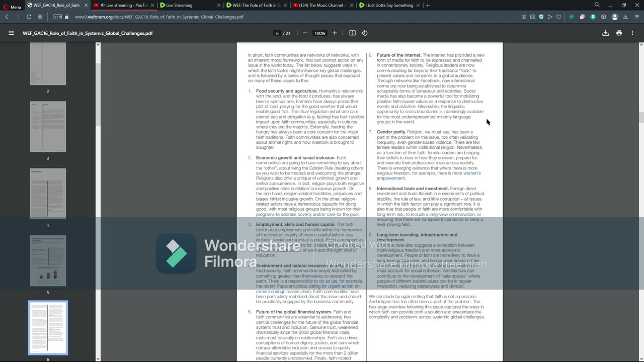This screenshot has height=362, width=644.
Task: Open the extensions cube icon
Action: click(603, 17)
